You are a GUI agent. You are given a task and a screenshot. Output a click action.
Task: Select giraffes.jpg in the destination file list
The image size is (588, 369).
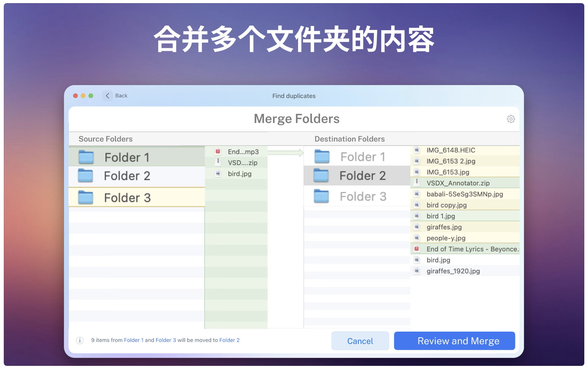point(444,227)
